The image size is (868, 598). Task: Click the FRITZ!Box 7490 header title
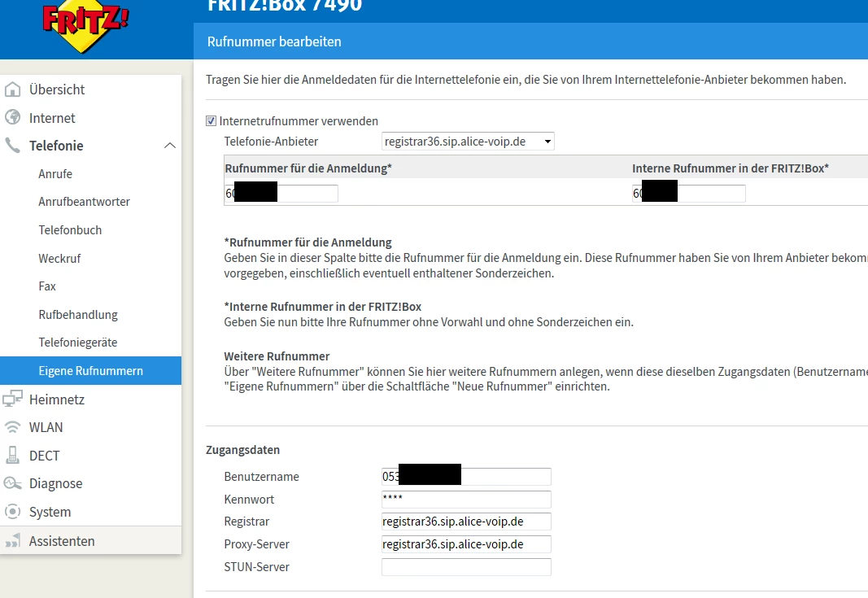click(285, 6)
